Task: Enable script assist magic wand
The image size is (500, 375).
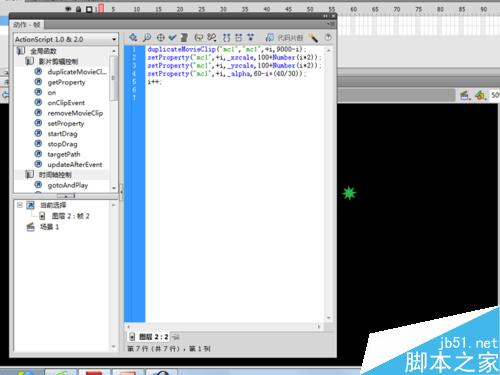Action: (x=313, y=38)
